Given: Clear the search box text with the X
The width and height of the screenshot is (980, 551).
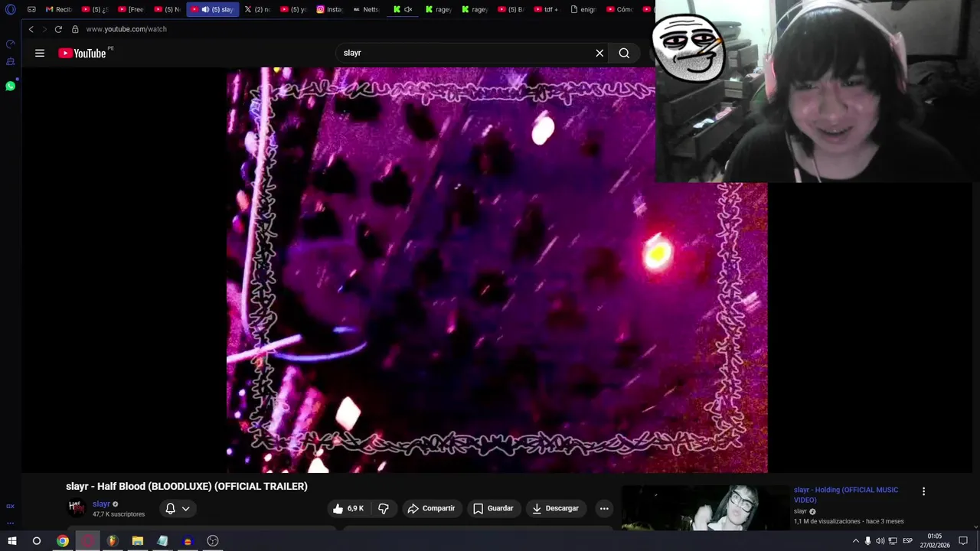Looking at the screenshot, I should pyautogui.click(x=599, y=53).
